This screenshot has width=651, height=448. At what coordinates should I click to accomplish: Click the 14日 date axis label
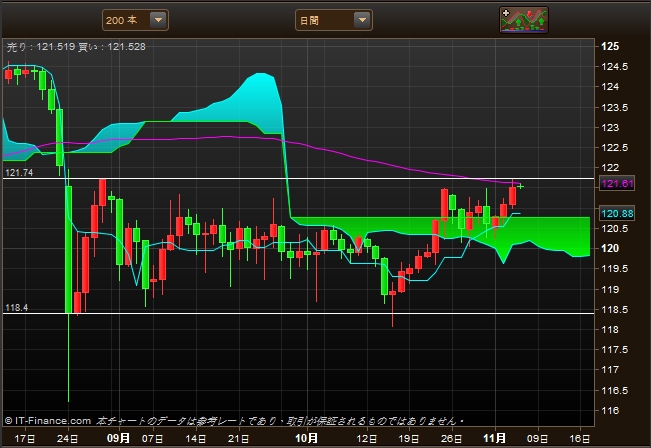196,438
